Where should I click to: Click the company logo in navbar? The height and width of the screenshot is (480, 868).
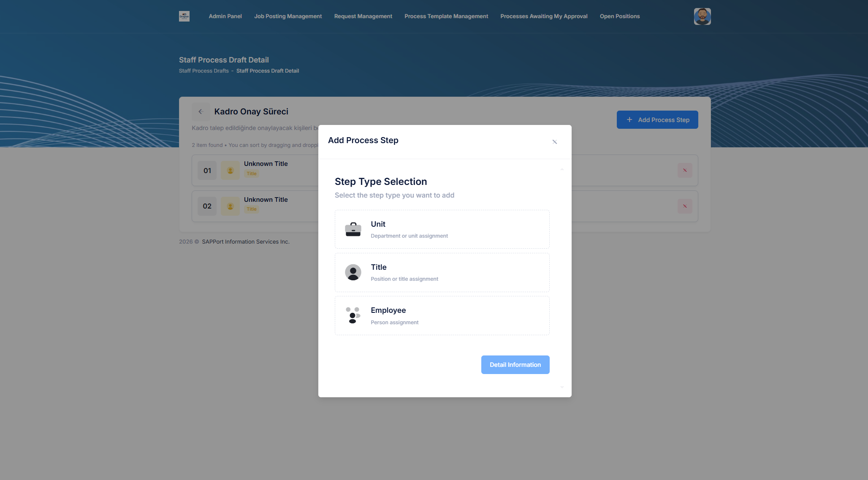(184, 16)
